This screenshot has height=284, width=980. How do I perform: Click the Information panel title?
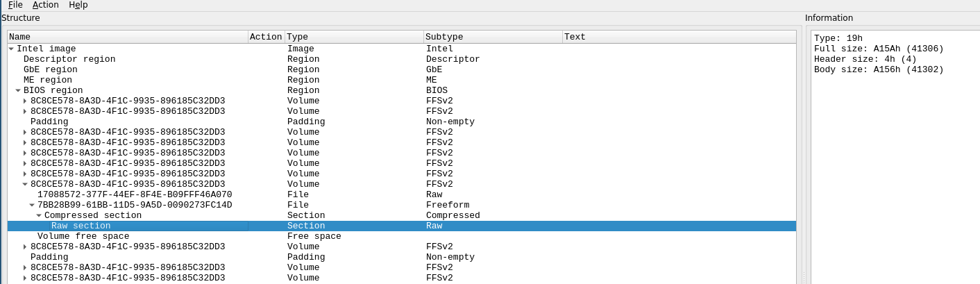pos(829,18)
